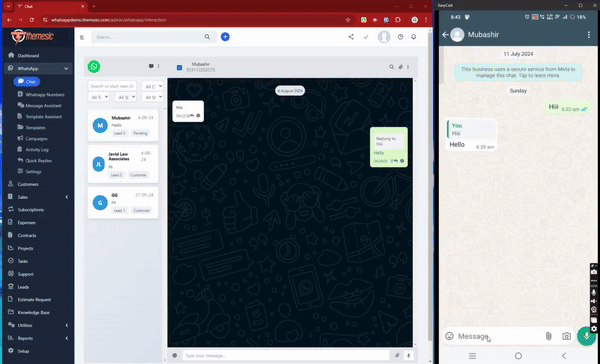This screenshot has height=364, width=600.
Task: Open Expenses in sidebar
Action: pyautogui.click(x=26, y=223)
